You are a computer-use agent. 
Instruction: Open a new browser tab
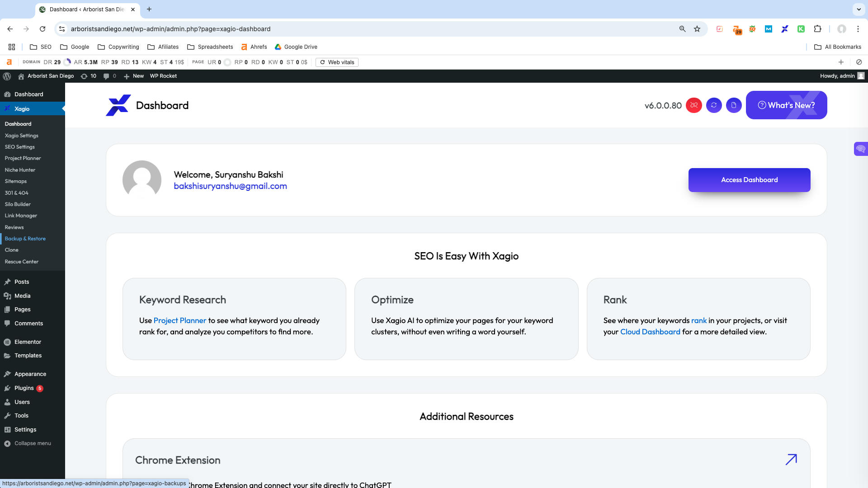click(149, 9)
